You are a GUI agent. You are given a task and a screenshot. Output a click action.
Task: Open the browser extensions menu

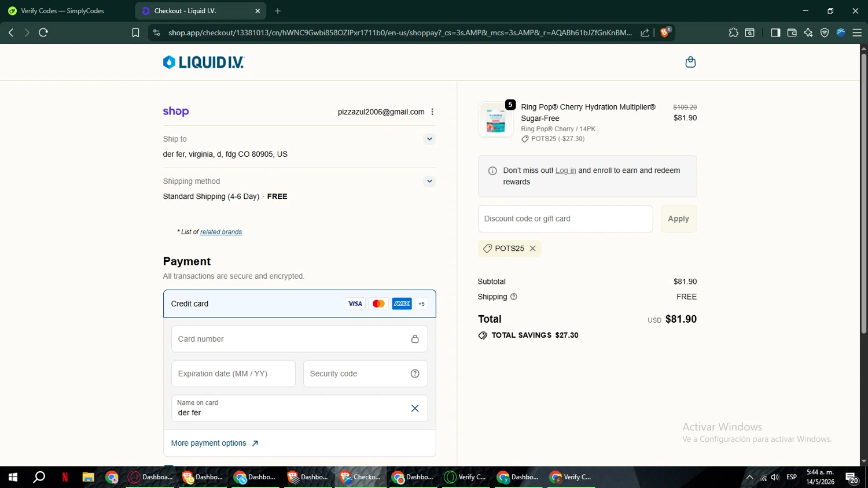click(x=733, y=32)
